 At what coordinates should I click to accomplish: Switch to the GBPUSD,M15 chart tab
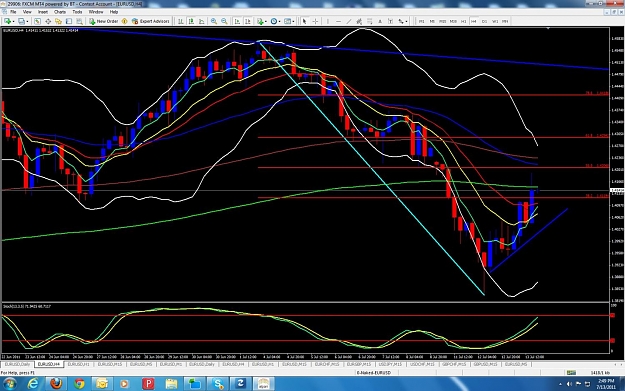point(485,364)
